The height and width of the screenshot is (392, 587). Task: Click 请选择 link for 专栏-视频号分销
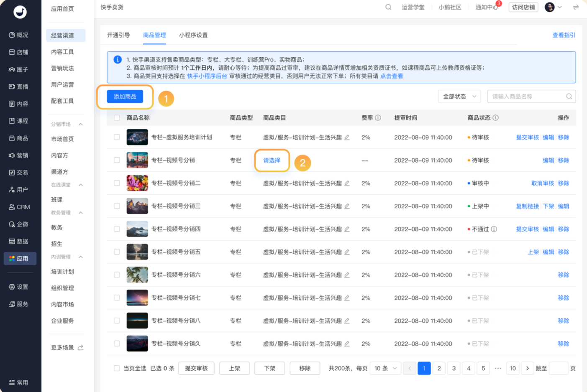click(272, 160)
